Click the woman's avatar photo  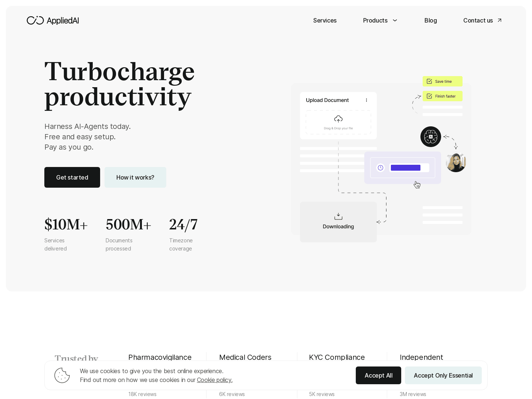[x=456, y=163]
